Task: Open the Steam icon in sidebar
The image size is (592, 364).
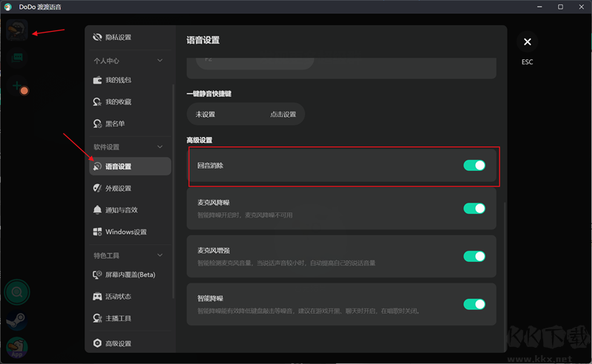Action: 17,320
